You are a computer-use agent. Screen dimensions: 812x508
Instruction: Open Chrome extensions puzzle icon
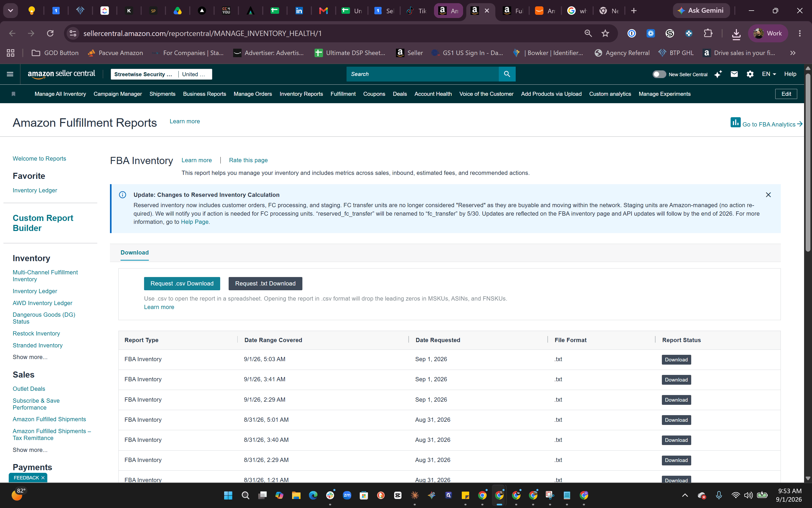click(x=708, y=33)
